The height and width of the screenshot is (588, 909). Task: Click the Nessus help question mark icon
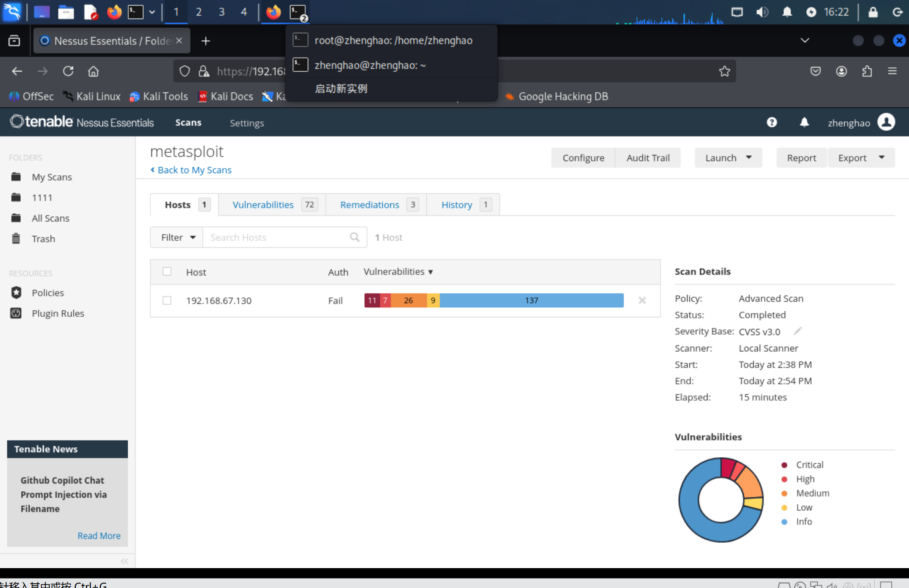772,123
